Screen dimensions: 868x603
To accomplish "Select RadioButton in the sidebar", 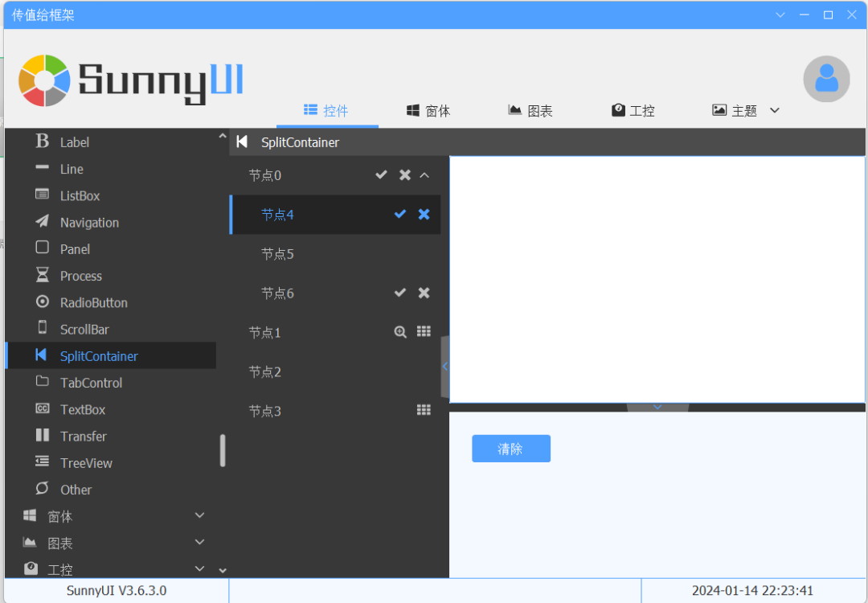I will coord(93,302).
